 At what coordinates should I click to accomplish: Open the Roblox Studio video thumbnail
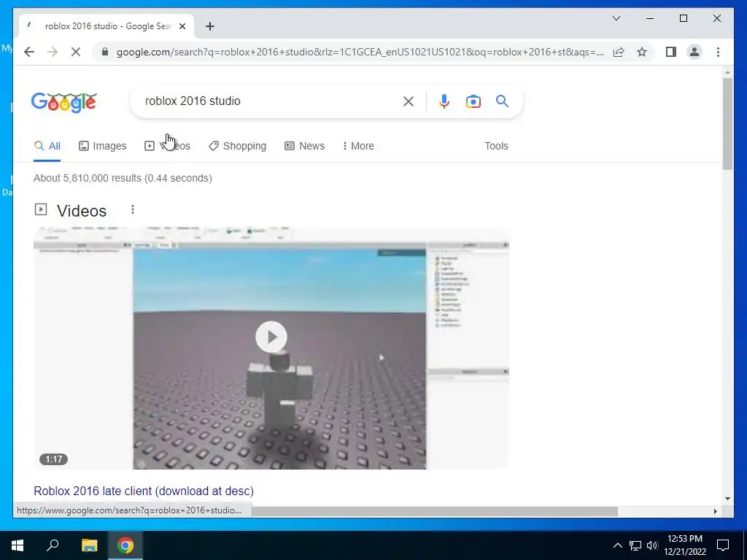coord(271,349)
